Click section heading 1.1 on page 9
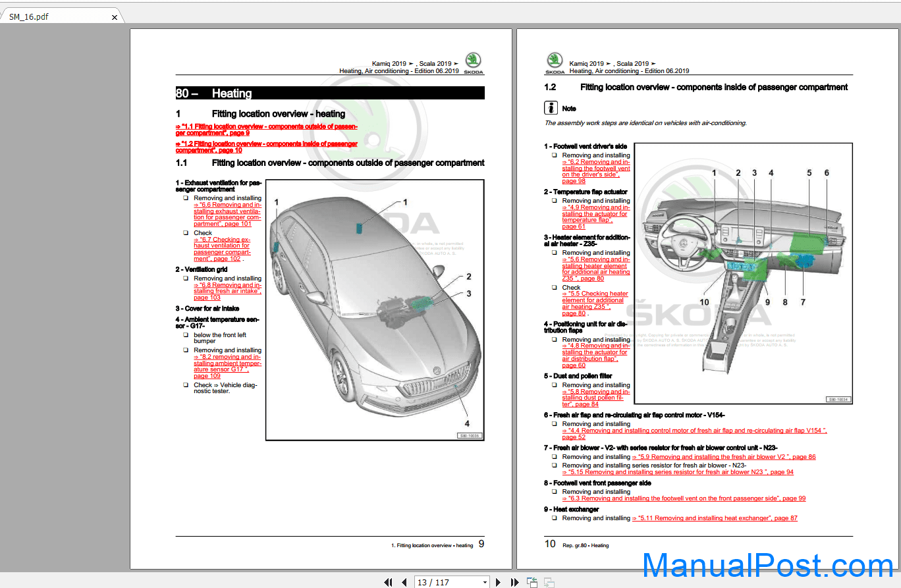901x588 pixels. tap(330, 163)
